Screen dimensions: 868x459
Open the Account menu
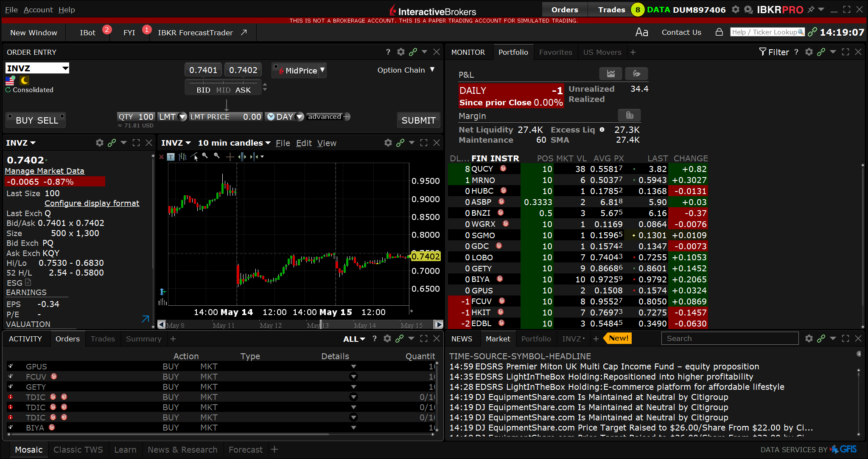(38, 9)
